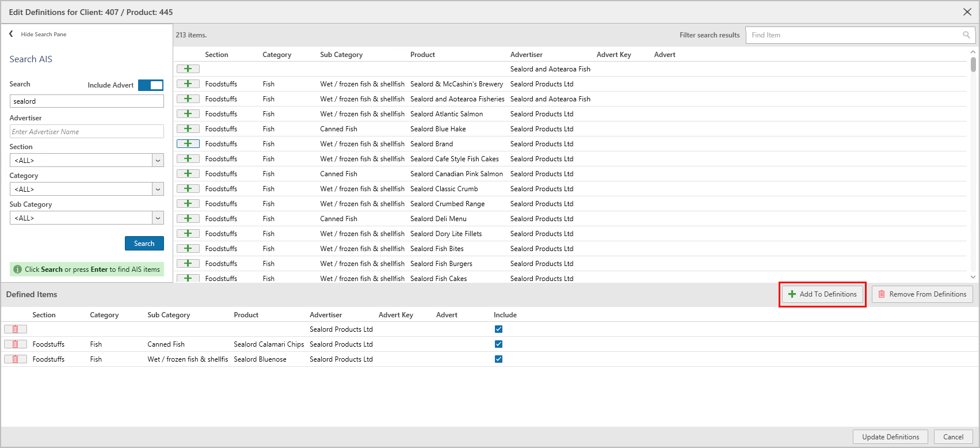Click the Find Item filter field
The width and height of the screenshot is (980, 448).
point(860,35)
